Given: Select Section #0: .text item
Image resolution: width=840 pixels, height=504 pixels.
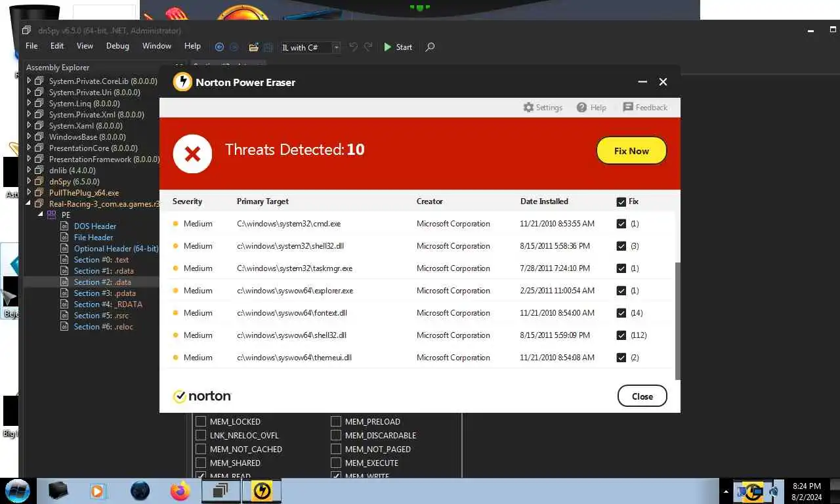Looking at the screenshot, I should tap(101, 260).
